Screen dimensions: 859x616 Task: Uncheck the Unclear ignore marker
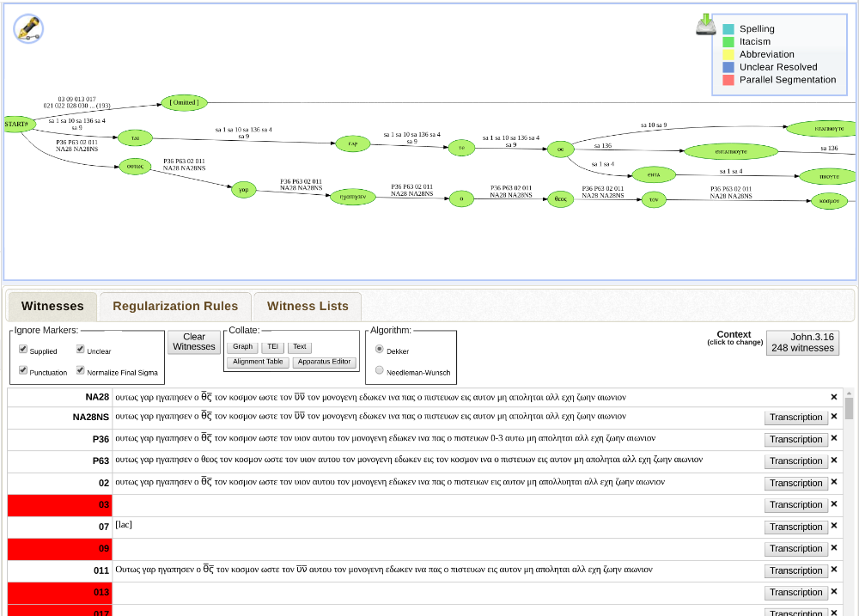point(80,350)
